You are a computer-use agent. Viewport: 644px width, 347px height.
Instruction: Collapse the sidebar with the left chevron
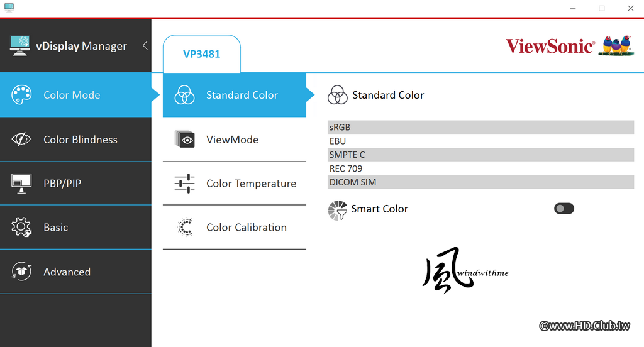145,46
